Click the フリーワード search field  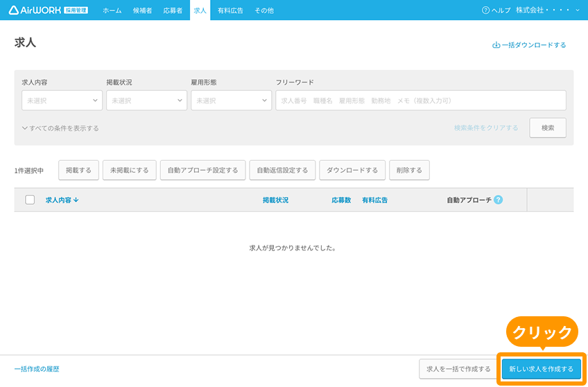point(421,101)
